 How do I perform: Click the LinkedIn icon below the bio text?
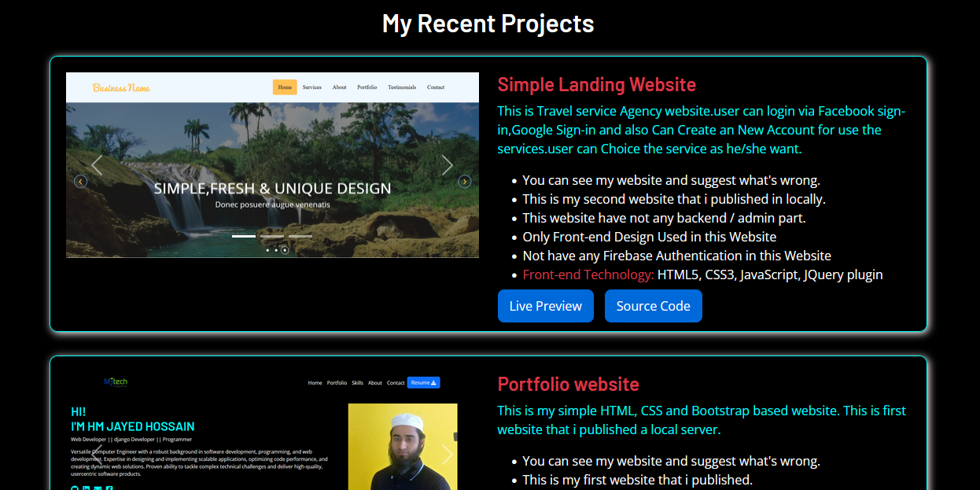(86, 488)
